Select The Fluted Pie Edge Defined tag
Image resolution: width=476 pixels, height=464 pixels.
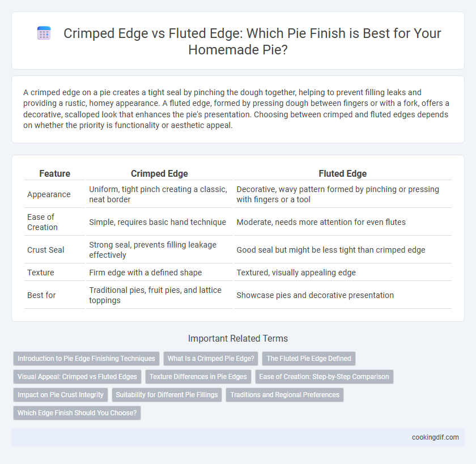pyautogui.click(x=309, y=359)
